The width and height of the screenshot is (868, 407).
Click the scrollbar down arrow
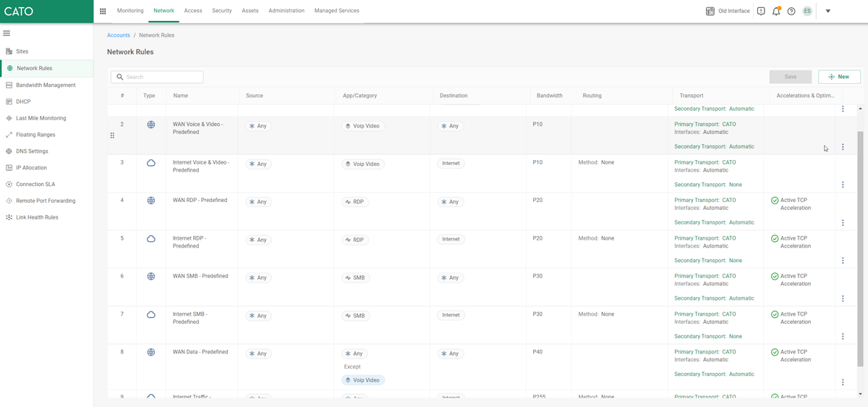[860, 394]
